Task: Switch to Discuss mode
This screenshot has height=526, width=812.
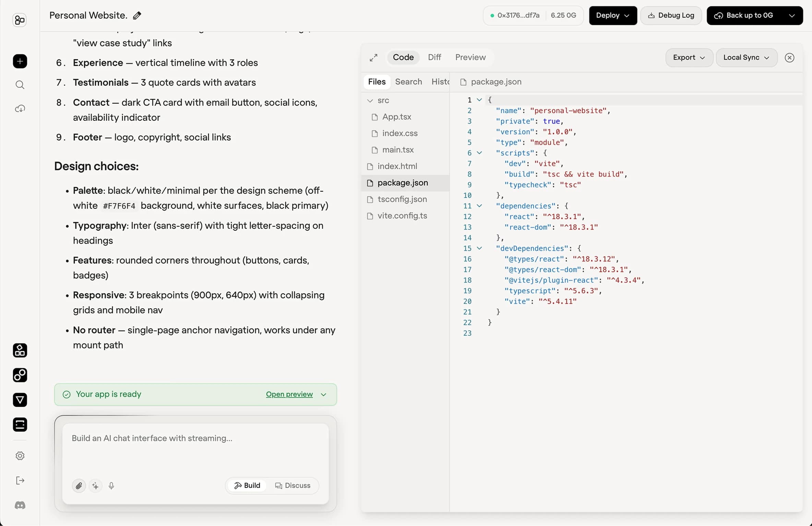Action: click(x=293, y=486)
